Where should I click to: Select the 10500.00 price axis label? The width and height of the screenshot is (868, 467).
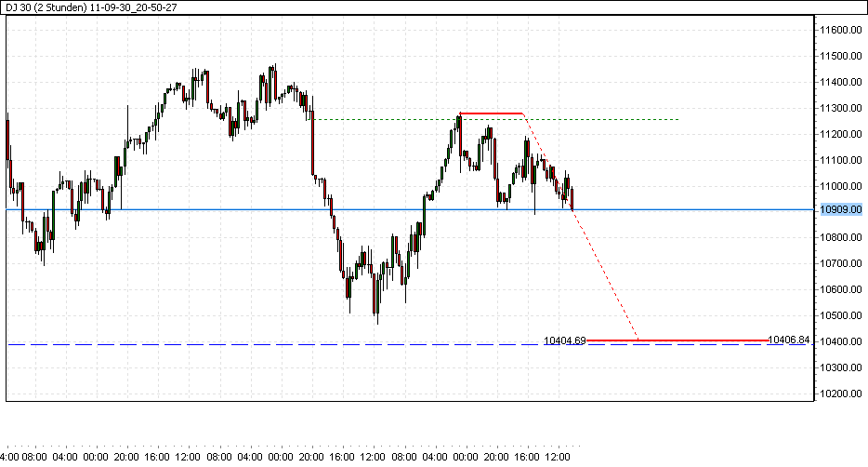click(841, 315)
